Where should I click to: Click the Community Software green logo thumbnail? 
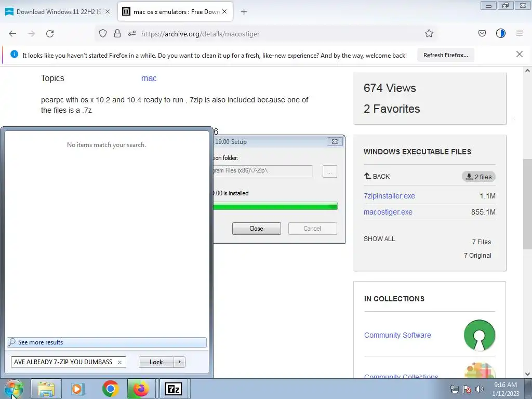click(480, 335)
